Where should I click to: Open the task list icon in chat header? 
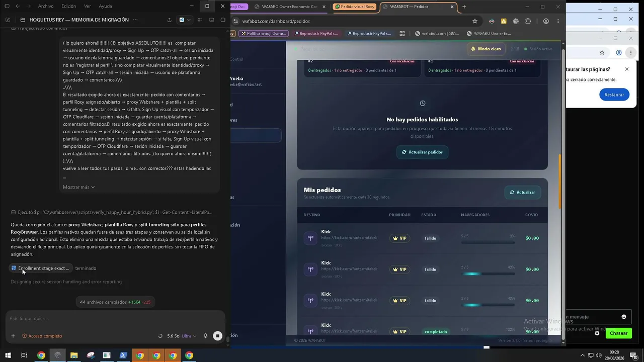pyautogui.click(x=200, y=20)
